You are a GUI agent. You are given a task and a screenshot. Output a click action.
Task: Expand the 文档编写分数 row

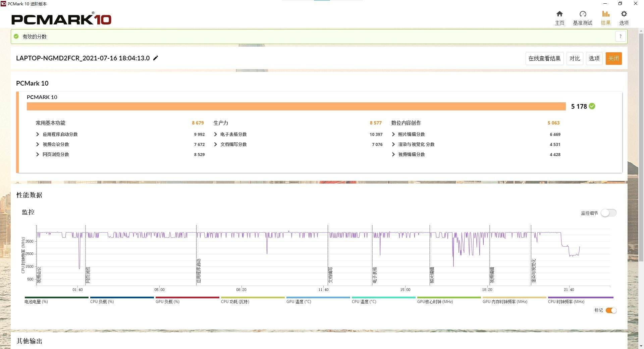point(215,144)
